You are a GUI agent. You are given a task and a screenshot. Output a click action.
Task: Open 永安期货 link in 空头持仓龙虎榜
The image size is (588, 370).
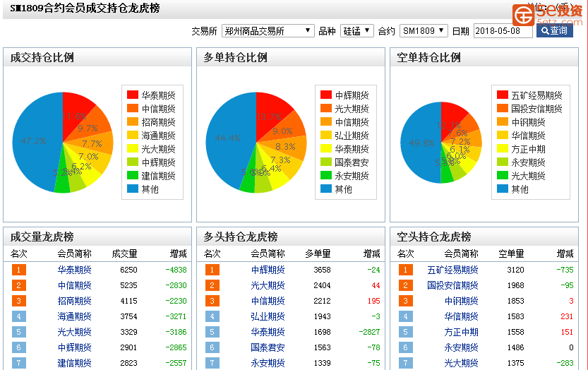pyautogui.click(x=461, y=347)
